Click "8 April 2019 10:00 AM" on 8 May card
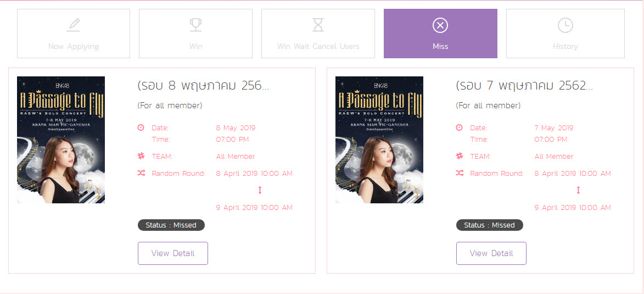This screenshot has height=294, width=644. click(x=254, y=174)
